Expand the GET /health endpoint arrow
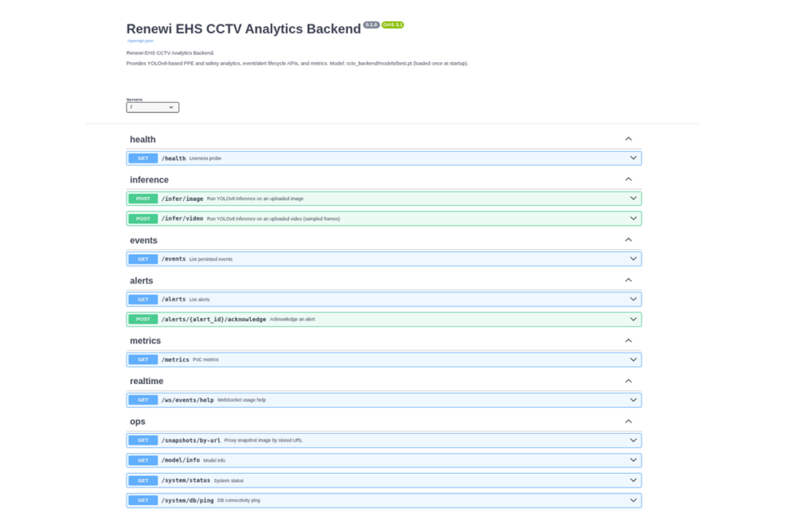Screen dimensions: 785x532 (633, 158)
